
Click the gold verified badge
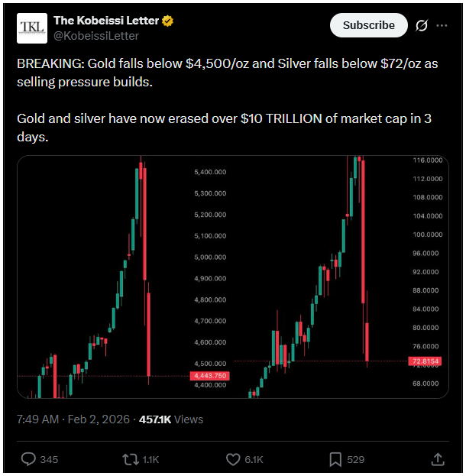(x=167, y=21)
